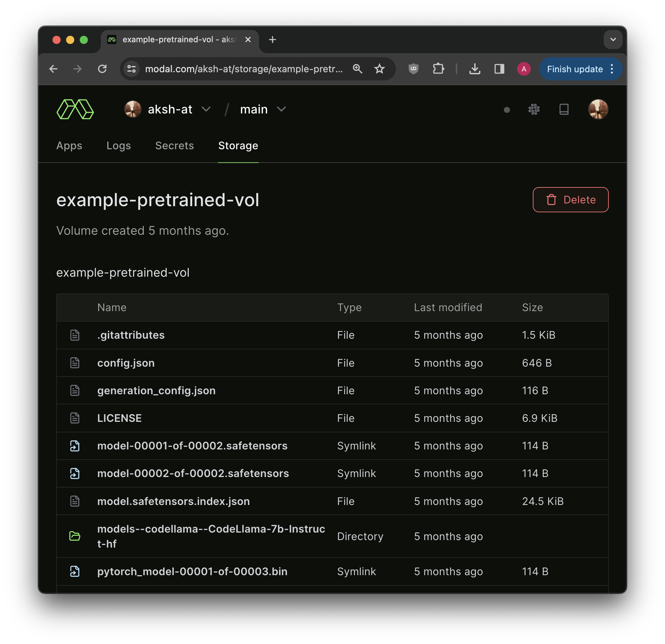Click the symlink icon next to model-00001-of-00002.safetensors
Image resolution: width=665 pixels, height=644 pixels.
[x=76, y=446]
